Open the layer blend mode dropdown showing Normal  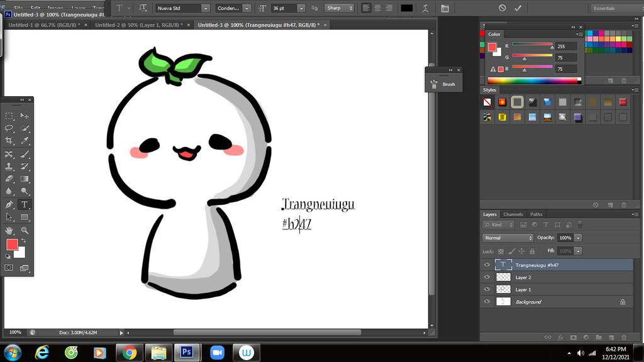pos(508,238)
